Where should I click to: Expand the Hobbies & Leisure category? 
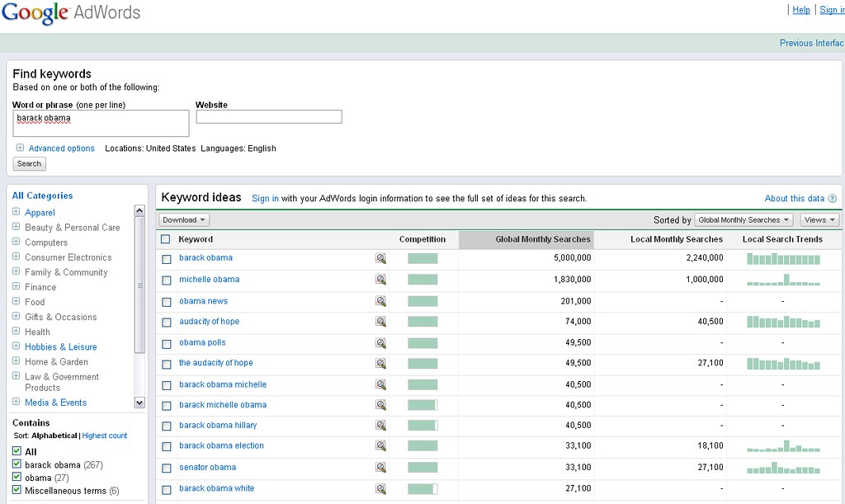click(x=16, y=346)
